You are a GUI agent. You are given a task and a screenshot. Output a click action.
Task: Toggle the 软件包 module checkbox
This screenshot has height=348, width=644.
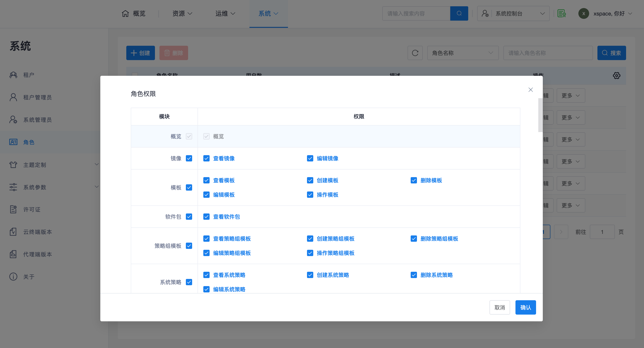click(x=189, y=217)
